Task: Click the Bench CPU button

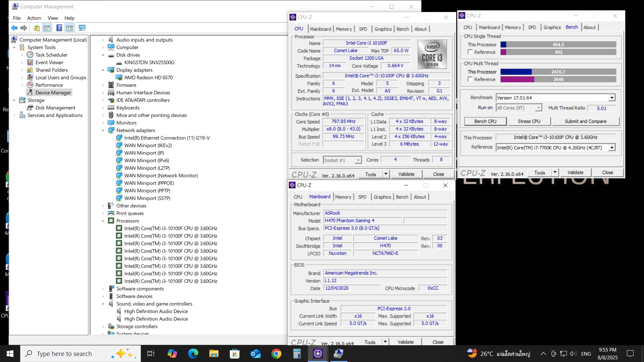Action: coord(485,121)
